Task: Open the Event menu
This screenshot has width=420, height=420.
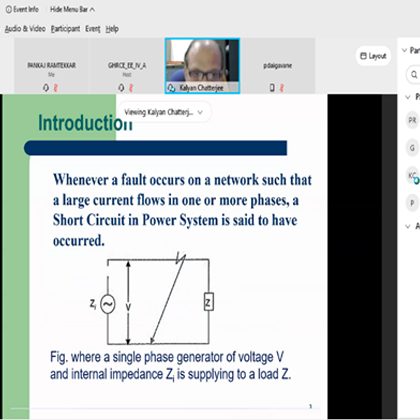Action: (x=93, y=29)
